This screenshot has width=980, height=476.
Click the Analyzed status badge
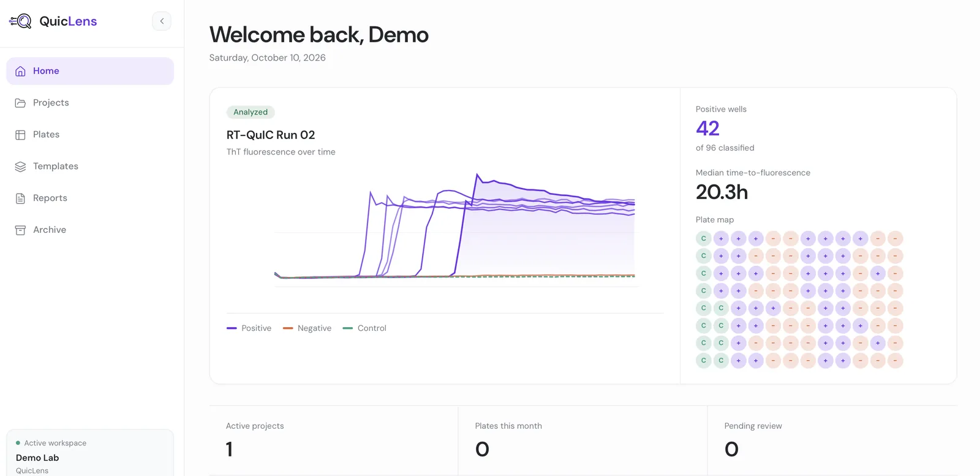click(251, 112)
